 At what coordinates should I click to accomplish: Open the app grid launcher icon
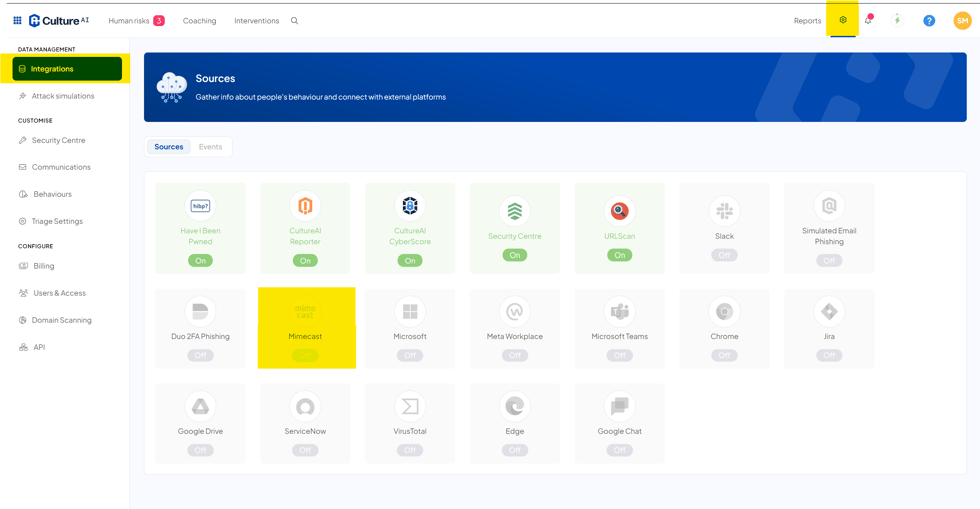pos(17,20)
